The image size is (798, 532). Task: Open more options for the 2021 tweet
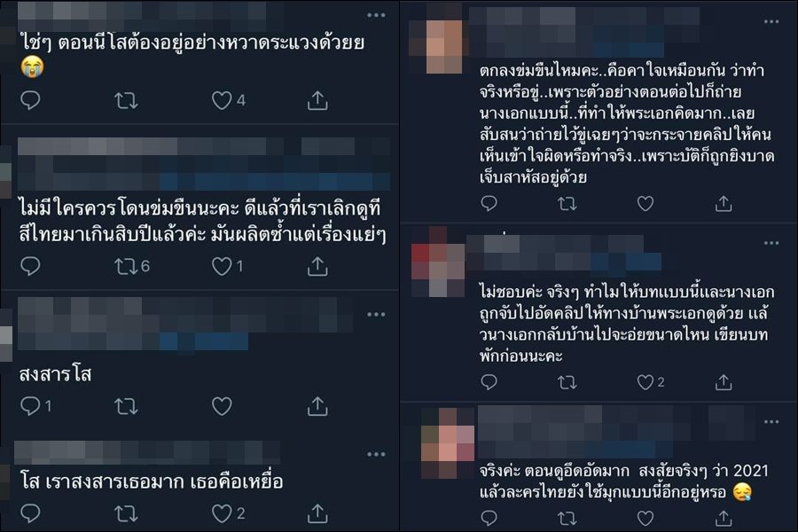click(x=771, y=421)
